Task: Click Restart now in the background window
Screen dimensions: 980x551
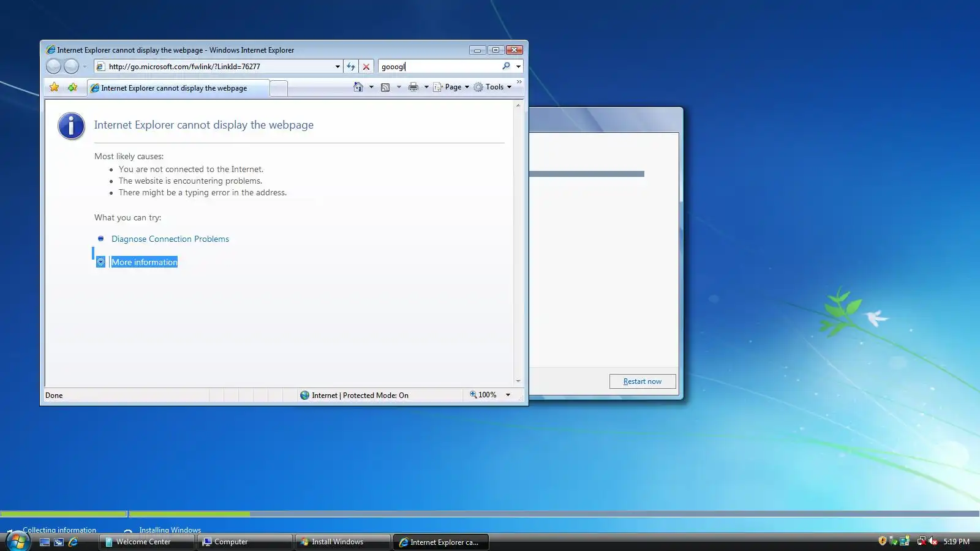Action: (643, 381)
